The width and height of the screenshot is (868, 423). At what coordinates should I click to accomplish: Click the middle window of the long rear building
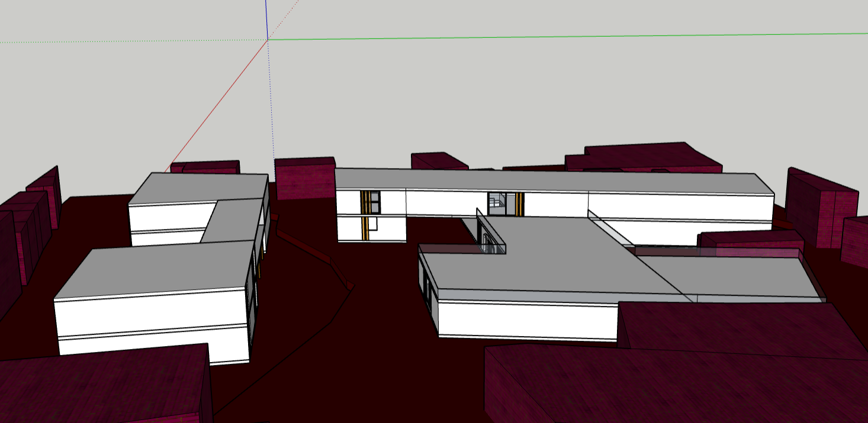click(497, 202)
